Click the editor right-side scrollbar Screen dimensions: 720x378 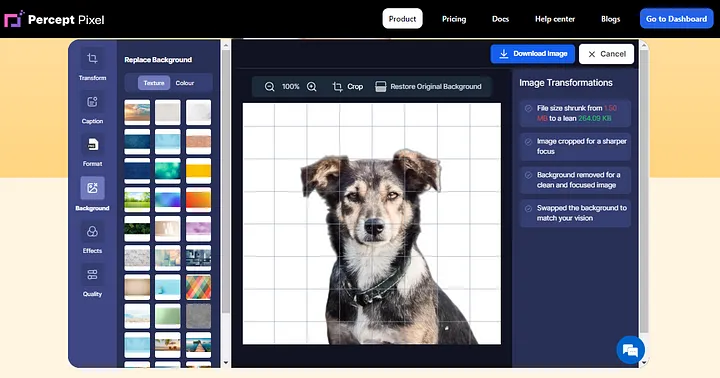point(644,191)
